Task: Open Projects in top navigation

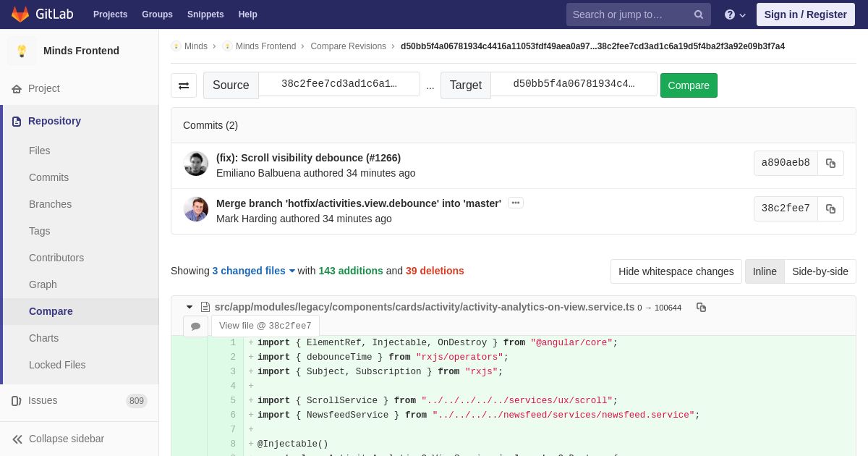Action: 110,14
